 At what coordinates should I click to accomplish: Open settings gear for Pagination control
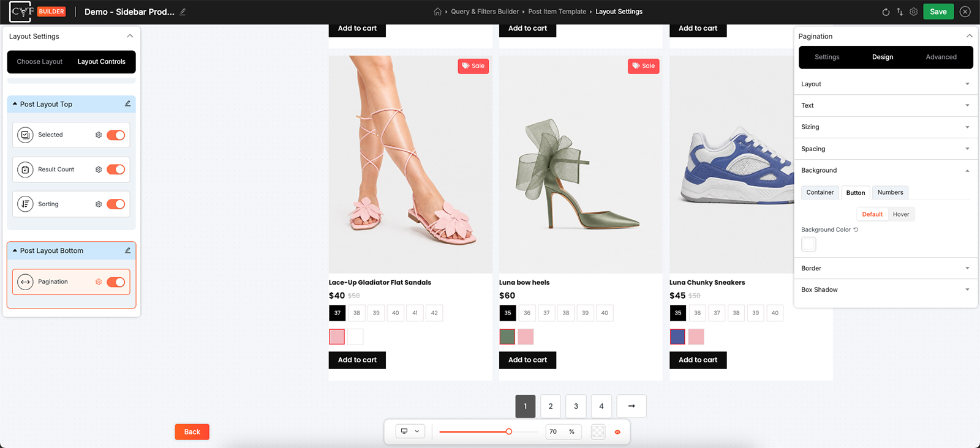click(x=99, y=282)
